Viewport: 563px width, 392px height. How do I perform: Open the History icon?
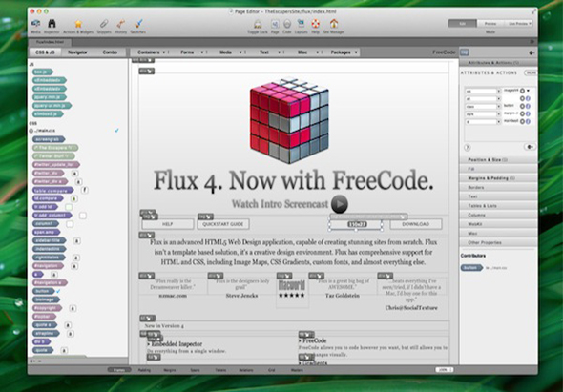[120, 24]
